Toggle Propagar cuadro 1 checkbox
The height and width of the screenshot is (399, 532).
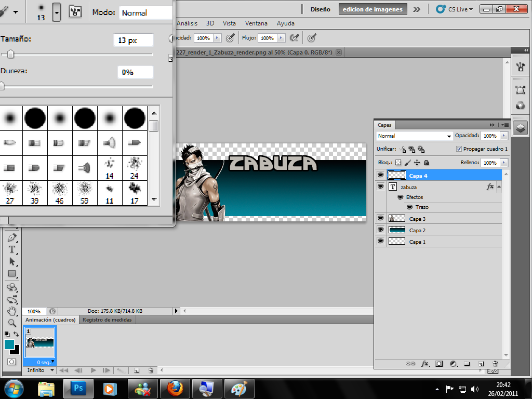coord(459,149)
